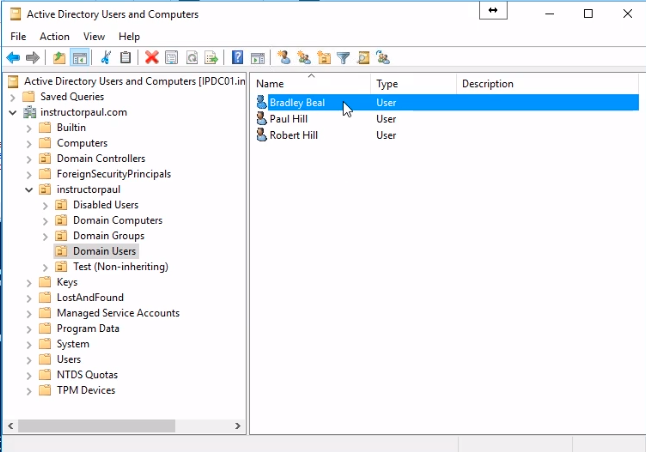Click the tree pane scroll left arrow
Viewport: 646px width, 452px height.
pyautogui.click(x=11, y=426)
